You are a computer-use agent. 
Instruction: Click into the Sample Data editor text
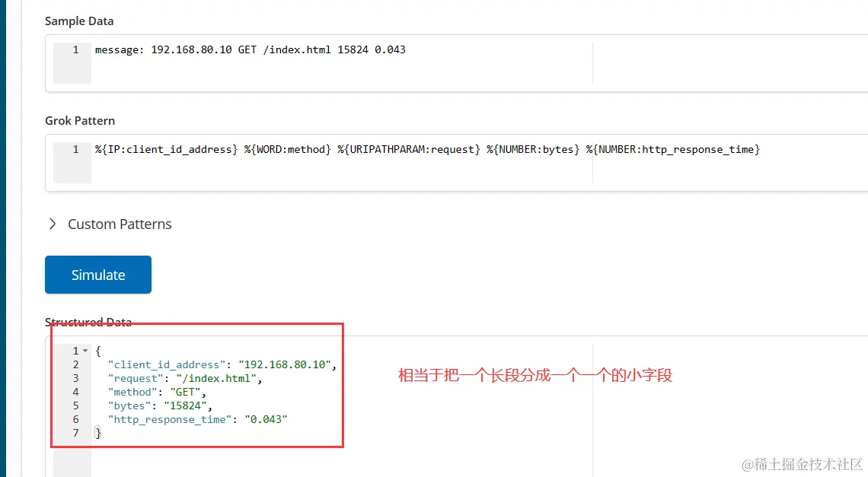[x=251, y=49]
